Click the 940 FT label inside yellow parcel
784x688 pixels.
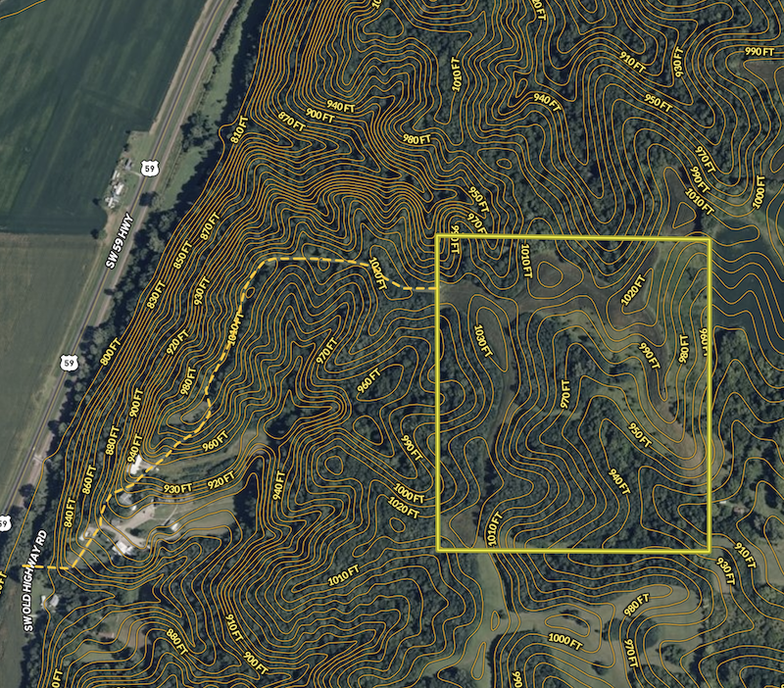[x=616, y=479]
